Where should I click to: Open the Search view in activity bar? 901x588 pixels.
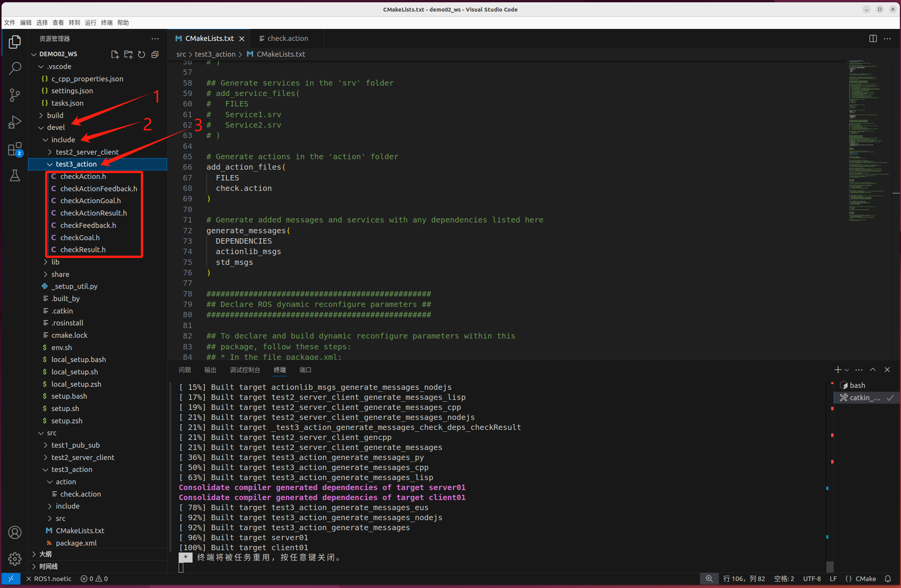pyautogui.click(x=15, y=68)
